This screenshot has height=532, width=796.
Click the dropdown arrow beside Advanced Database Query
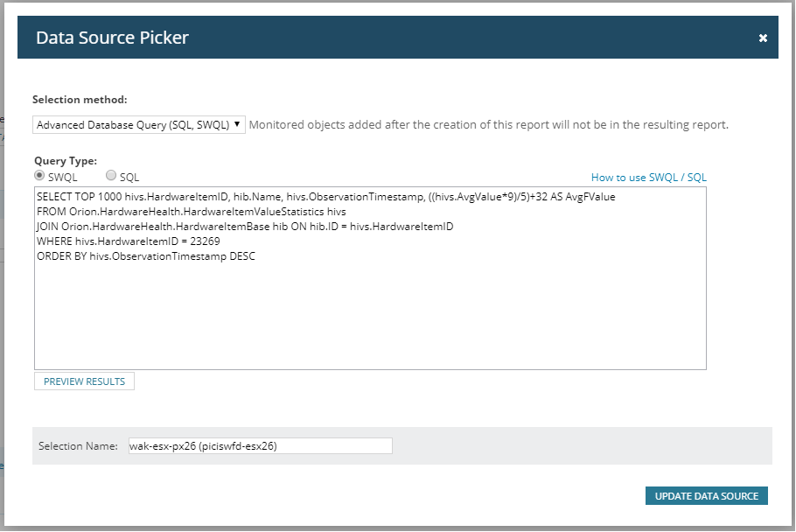(x=237, y=125)
